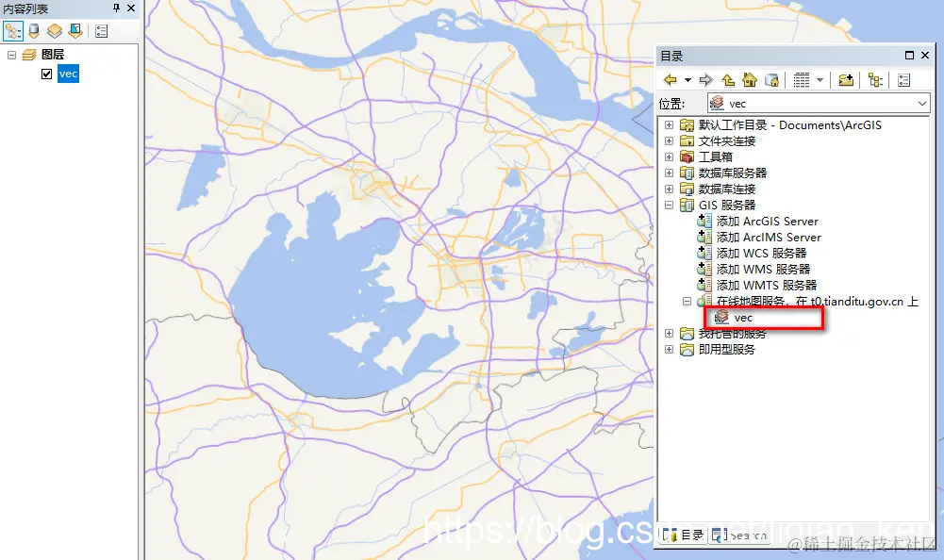Image resolution: width=944 pixels, height=560 pixels.
Task: Close the 目录 Catalog panel
Action: point(925,56)
